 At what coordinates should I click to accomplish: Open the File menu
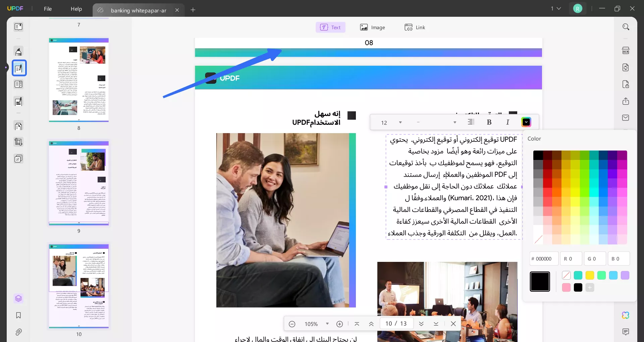click(48, 9)
